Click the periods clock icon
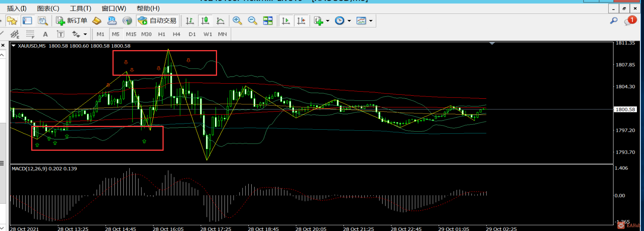 [x=339, y=21]
